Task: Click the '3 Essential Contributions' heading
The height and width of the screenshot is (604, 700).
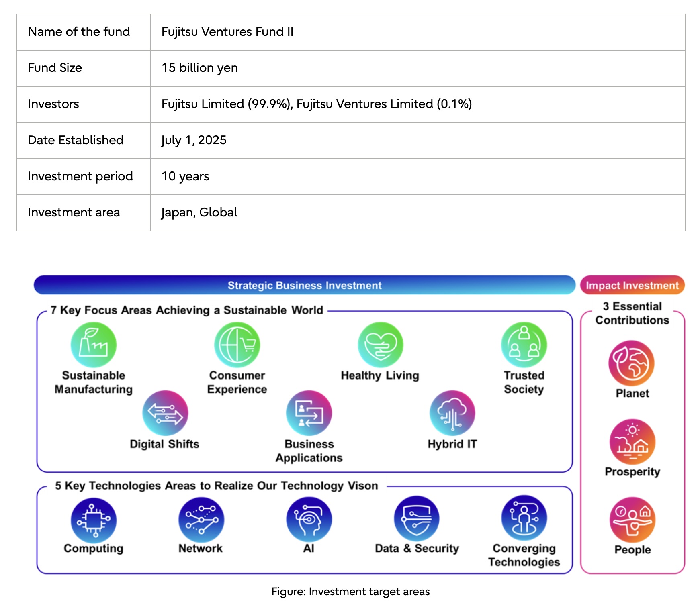Action: (632, 313)
